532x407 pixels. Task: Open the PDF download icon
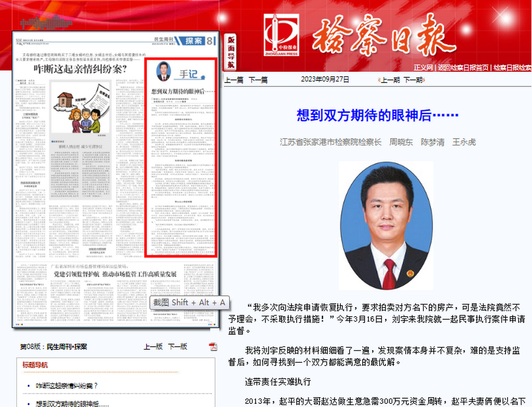(213, 347)
